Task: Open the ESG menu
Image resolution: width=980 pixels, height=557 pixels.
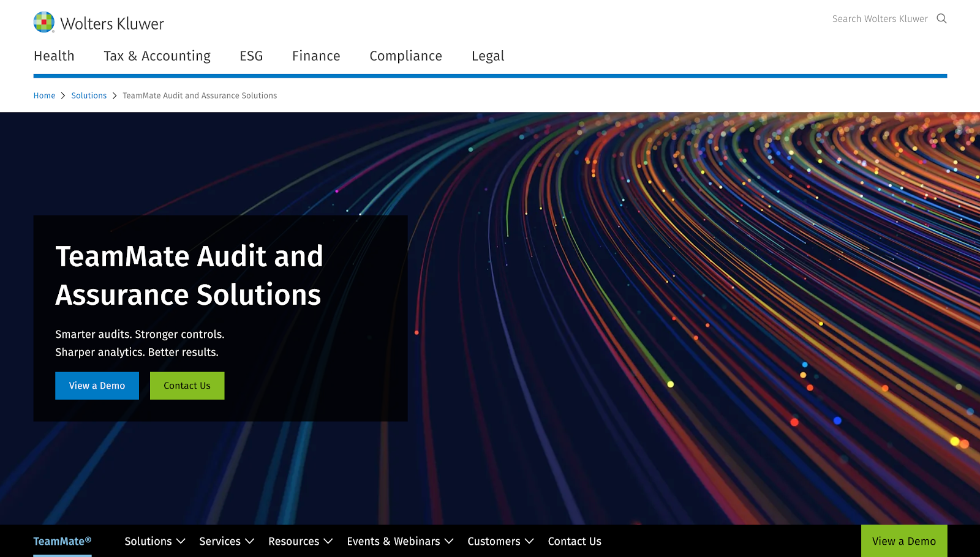Action: (x=251, y=56)
